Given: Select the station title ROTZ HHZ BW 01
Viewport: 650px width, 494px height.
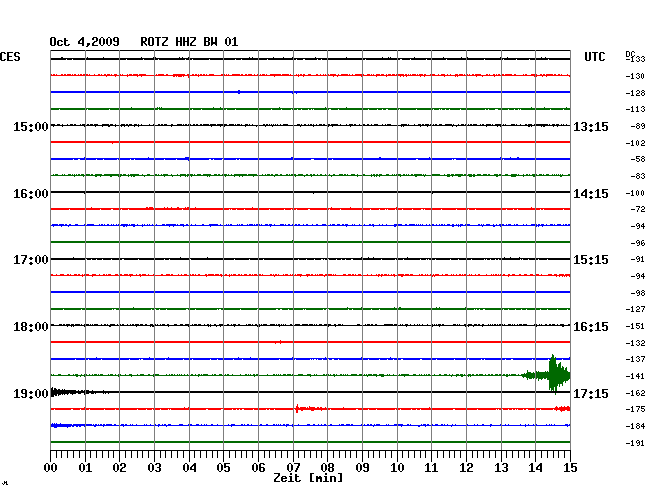Looking at the screenshot, I should (189, 42).
